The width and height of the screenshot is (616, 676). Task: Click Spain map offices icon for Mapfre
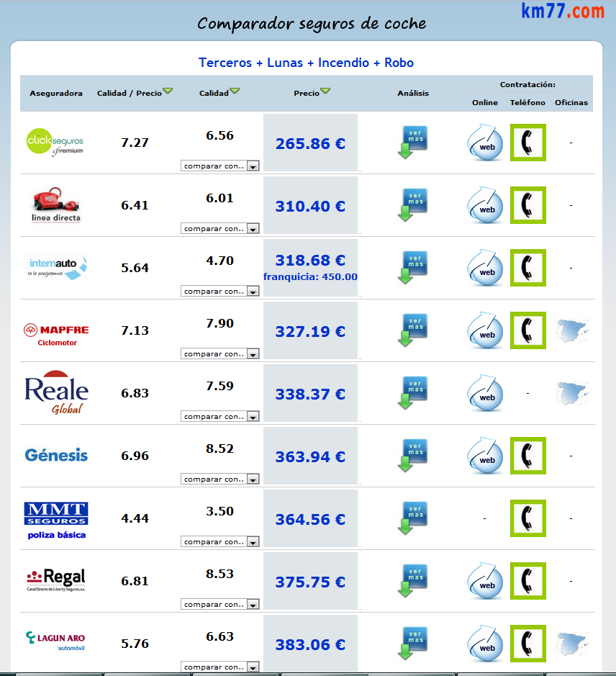tap(574, 331)
